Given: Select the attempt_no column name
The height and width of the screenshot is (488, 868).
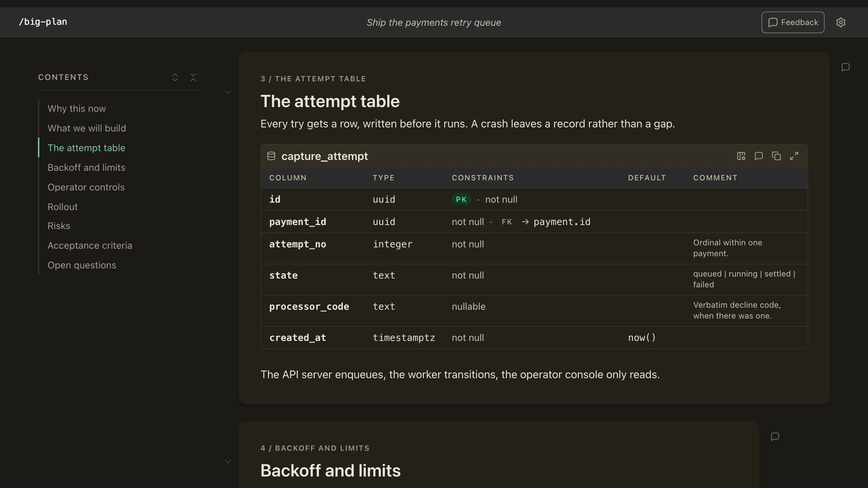Looking at the screenshot, I should 298,244.
